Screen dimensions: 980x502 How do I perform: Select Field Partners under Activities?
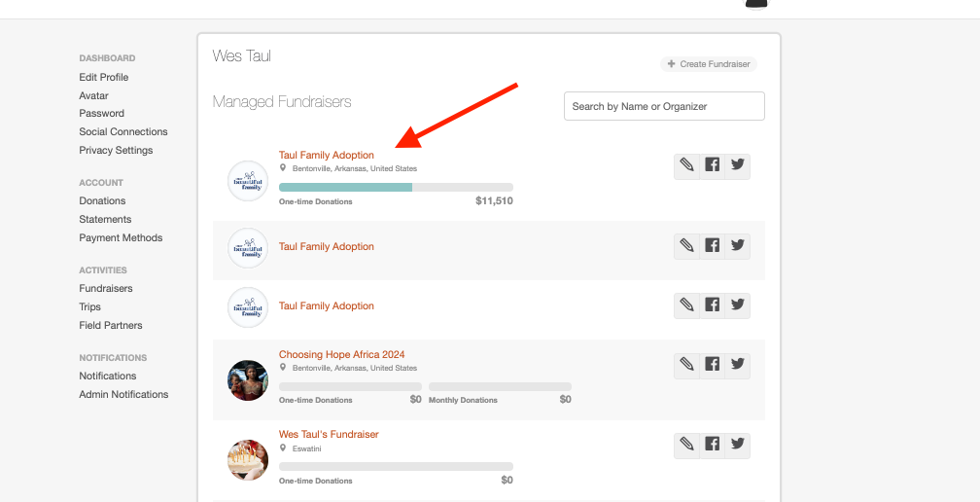click(111, 325)
